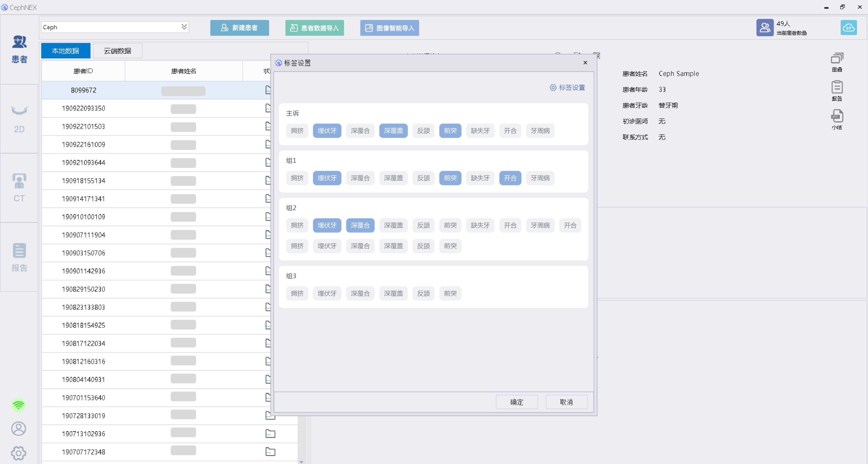The image size is (868, 464).
Task: Open folder for patient 190713102936
Action: (270, 433)
